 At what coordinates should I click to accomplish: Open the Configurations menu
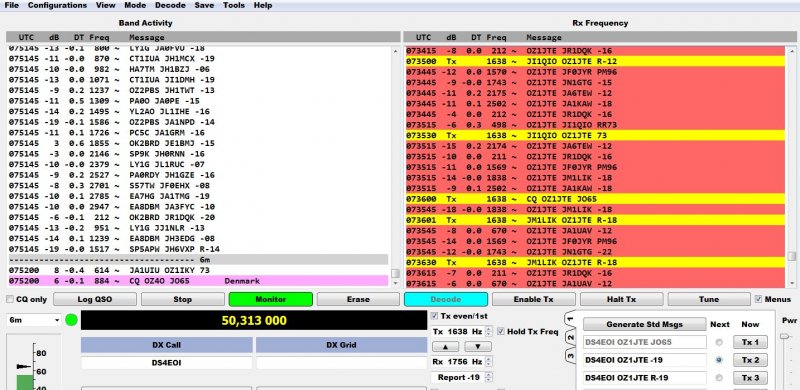click(x=57, y=5)
